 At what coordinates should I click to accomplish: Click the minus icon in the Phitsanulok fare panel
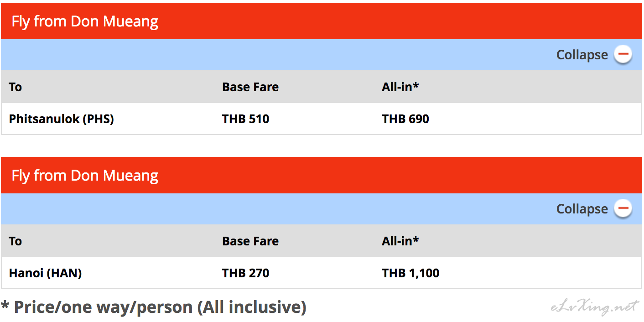click(x=623, y=55)
